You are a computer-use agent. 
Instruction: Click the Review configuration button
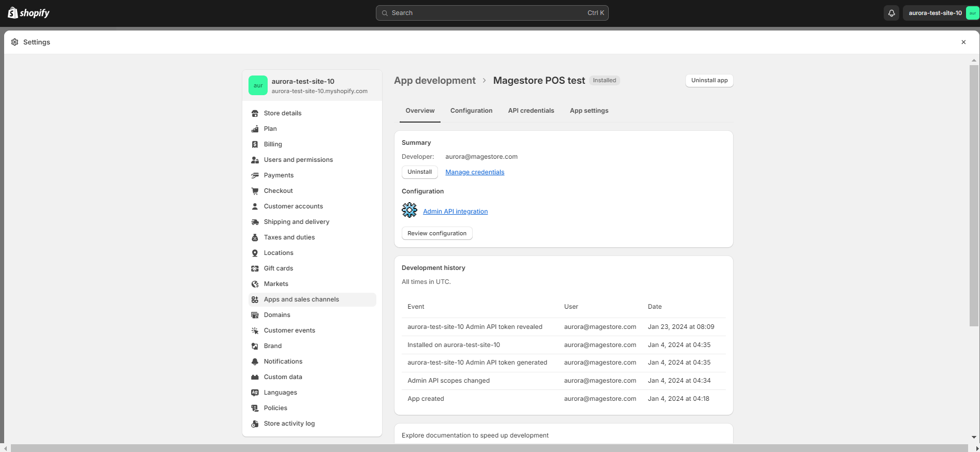pos(437,233)
